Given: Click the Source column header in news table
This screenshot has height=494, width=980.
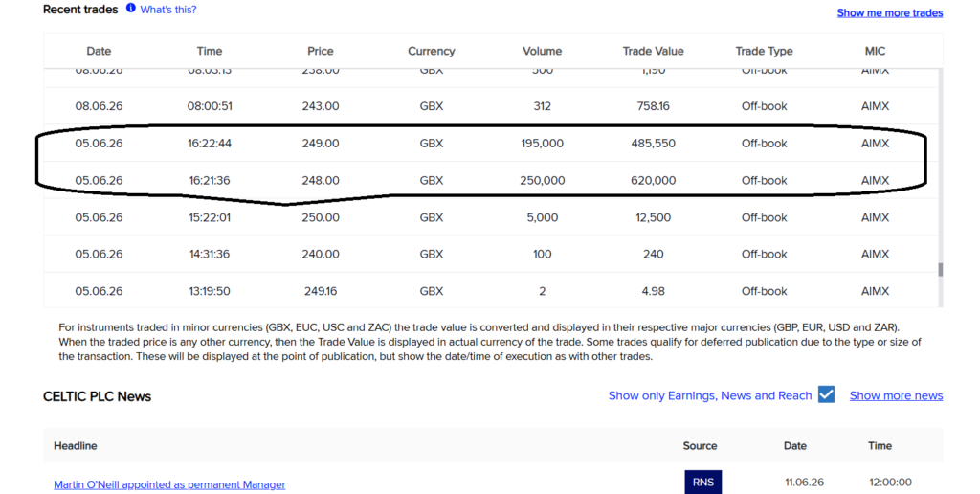Looking at the screenshot, I should point(700,446).
